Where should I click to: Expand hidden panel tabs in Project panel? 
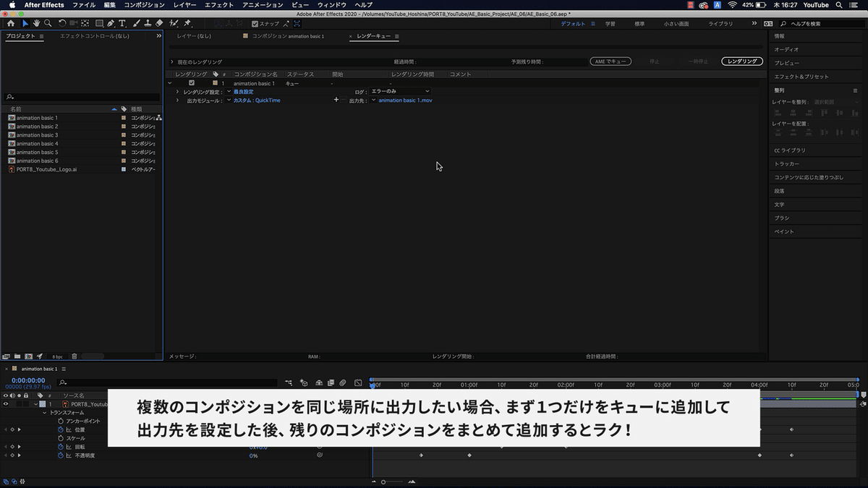[158, 36]
